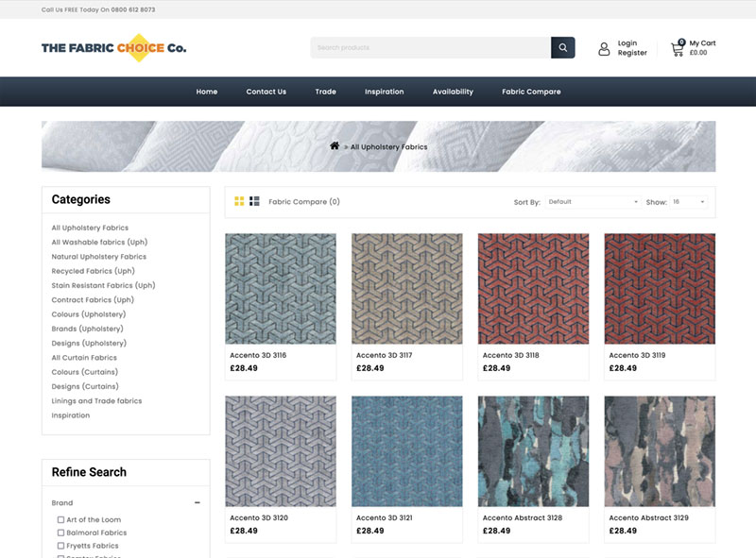
Task: Click the Login link
Action: 627,42
